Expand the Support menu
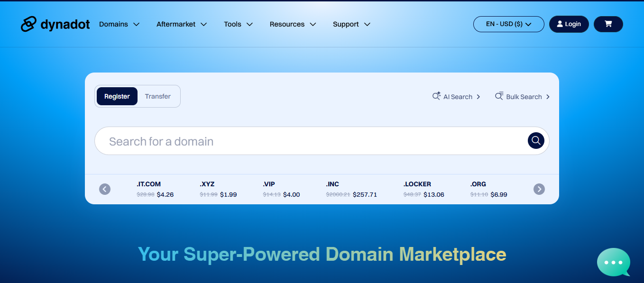The width and height of the screenshot is (644, 283). coord(351,24)
